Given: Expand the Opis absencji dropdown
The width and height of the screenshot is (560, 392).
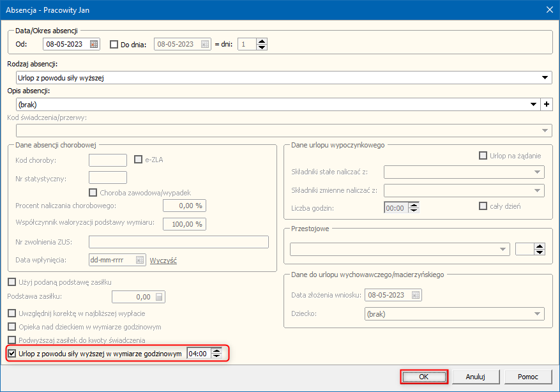Looking at the screenshot, I should (x=533, y=104).
